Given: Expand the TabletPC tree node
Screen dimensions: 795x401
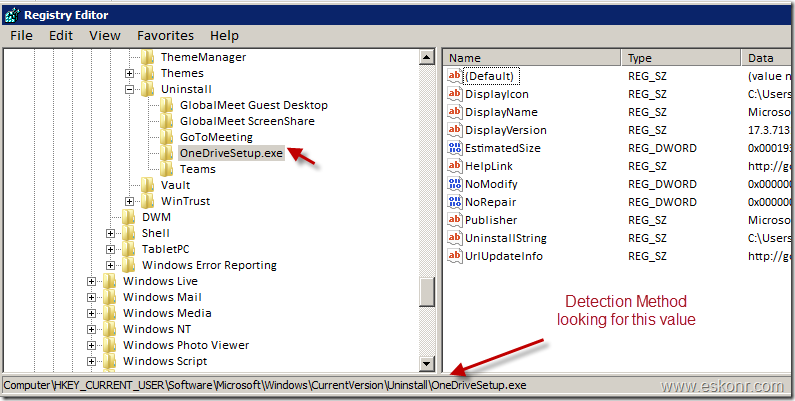Looking at the screenshot, I should point(111,249).
